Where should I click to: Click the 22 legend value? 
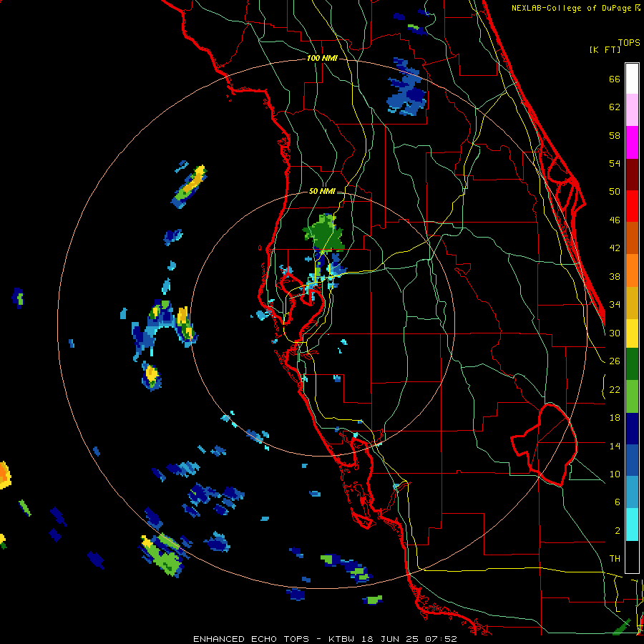(615, 390)
